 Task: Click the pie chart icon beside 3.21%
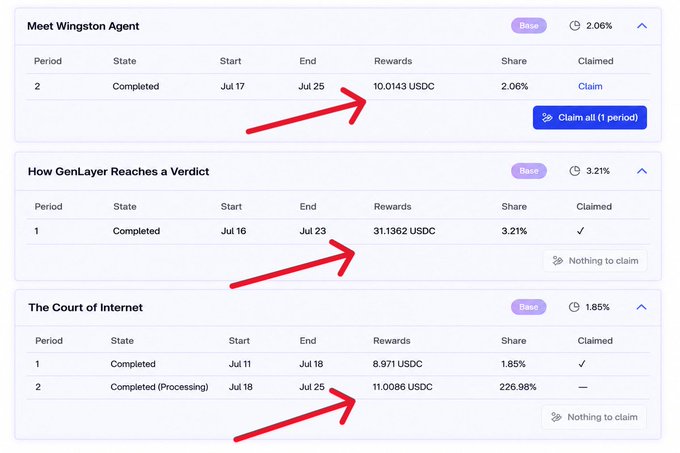(x=575, y=171)
